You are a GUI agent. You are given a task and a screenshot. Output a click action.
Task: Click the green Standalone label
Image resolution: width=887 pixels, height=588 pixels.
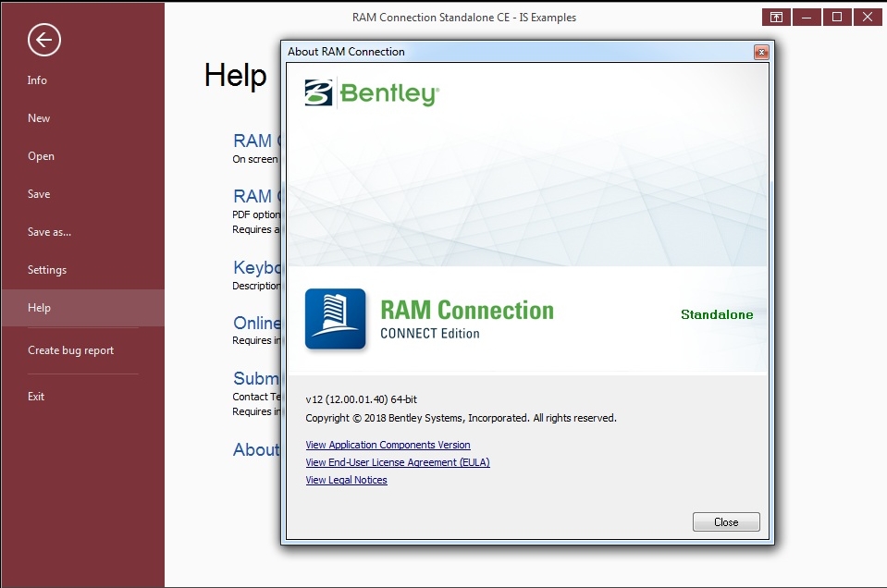pos(717,314)
